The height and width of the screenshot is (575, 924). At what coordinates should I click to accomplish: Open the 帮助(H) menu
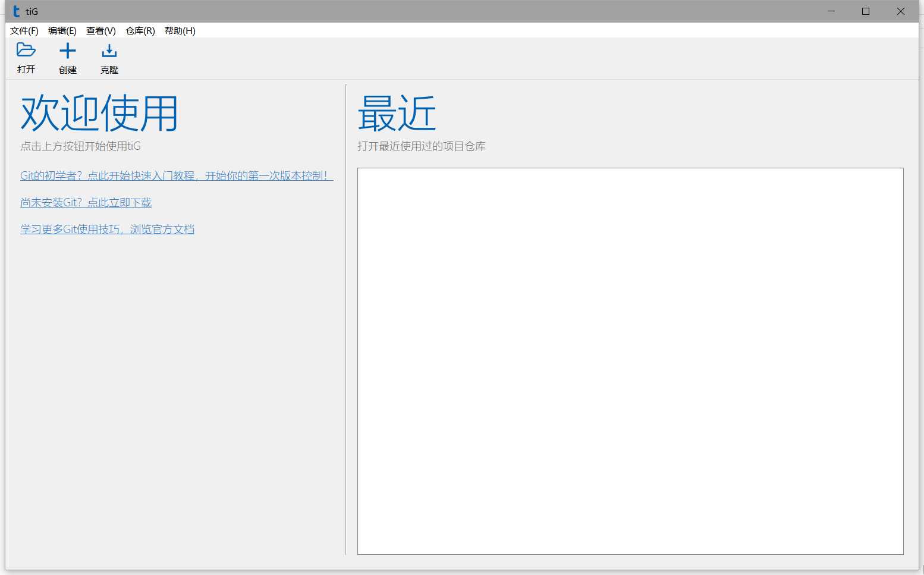(x=180, y=31)
